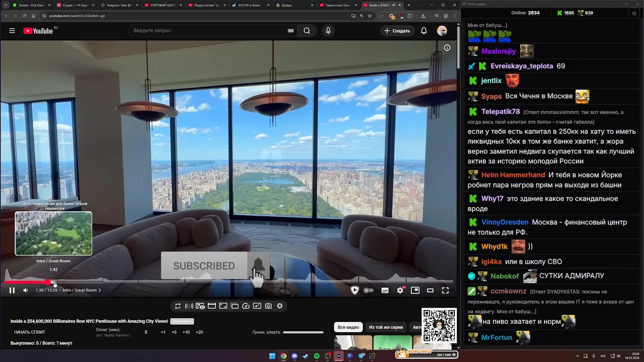
Task: Open Steam from the taskbar
Action: click(x=305, y=356)
